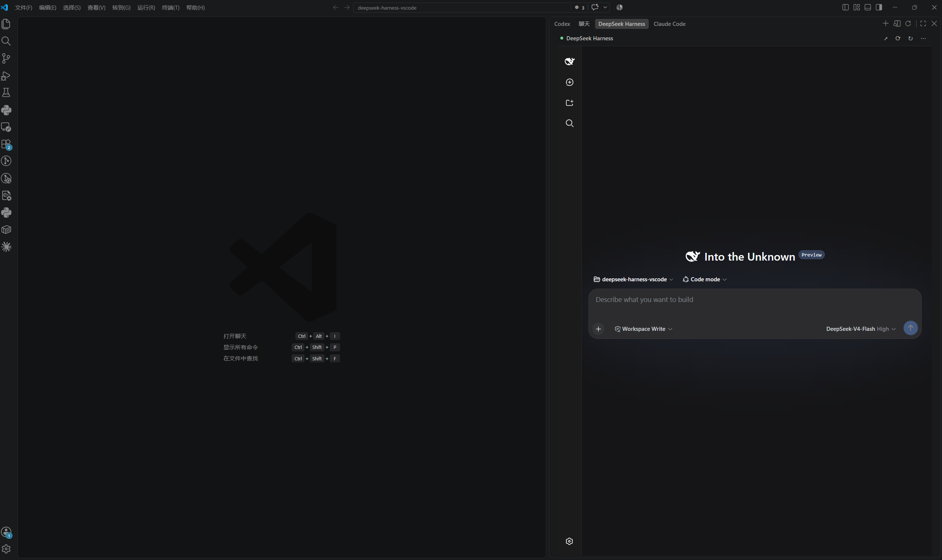Expand the chat chevron in title bar
Image resolution: width=942 pixels, height=560 pixels.
[605, 7]
